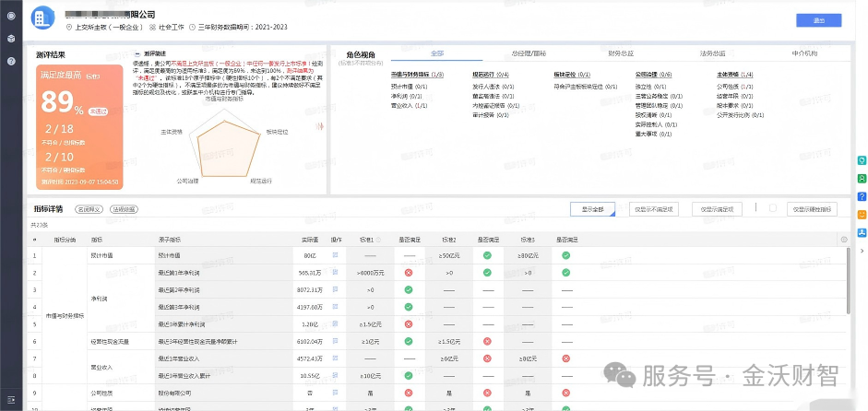The image size is (868, 411).
Task: Switch to the 财务总监 tab
Action: (x=621, y=53)
